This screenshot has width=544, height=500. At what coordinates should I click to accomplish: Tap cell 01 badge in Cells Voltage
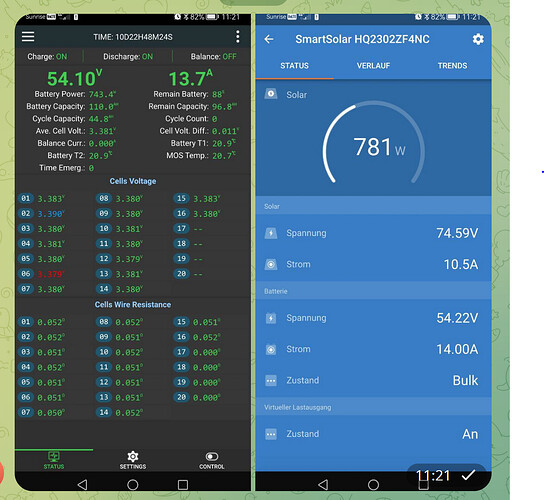pos(26,198)
